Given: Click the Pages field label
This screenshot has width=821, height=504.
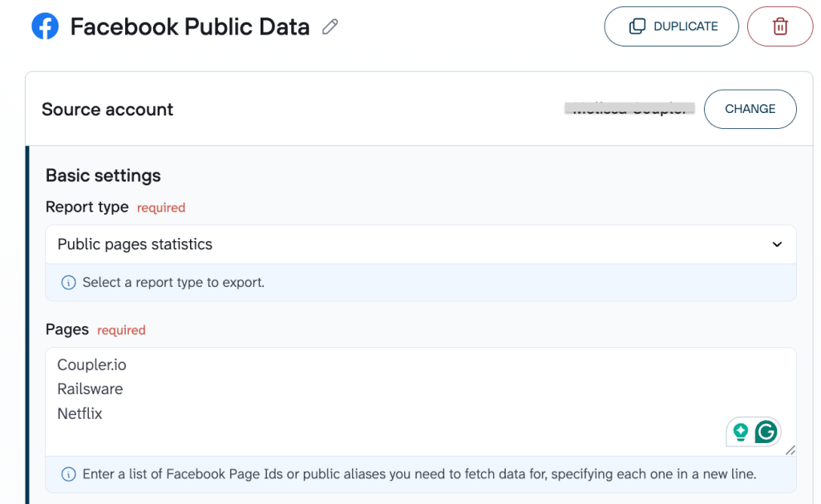Looking at the screenshot, I should click(67, 329).
